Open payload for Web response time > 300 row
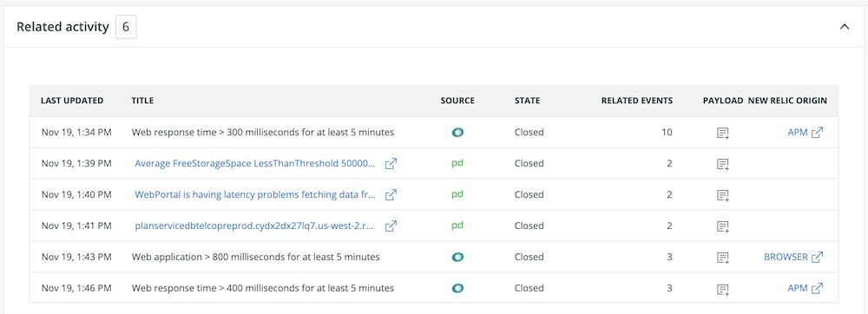This screenshot has height=314, width=868. tap(723, 133)
